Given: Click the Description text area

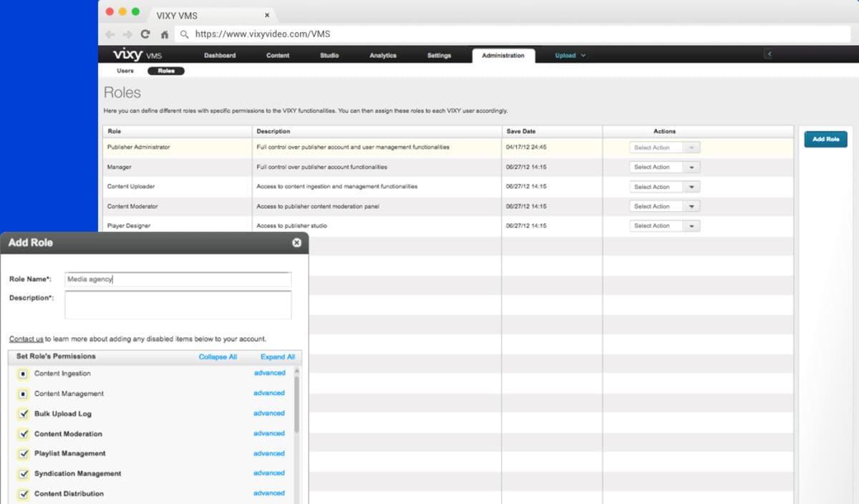Looking at the screenshot, I should 178,305.
